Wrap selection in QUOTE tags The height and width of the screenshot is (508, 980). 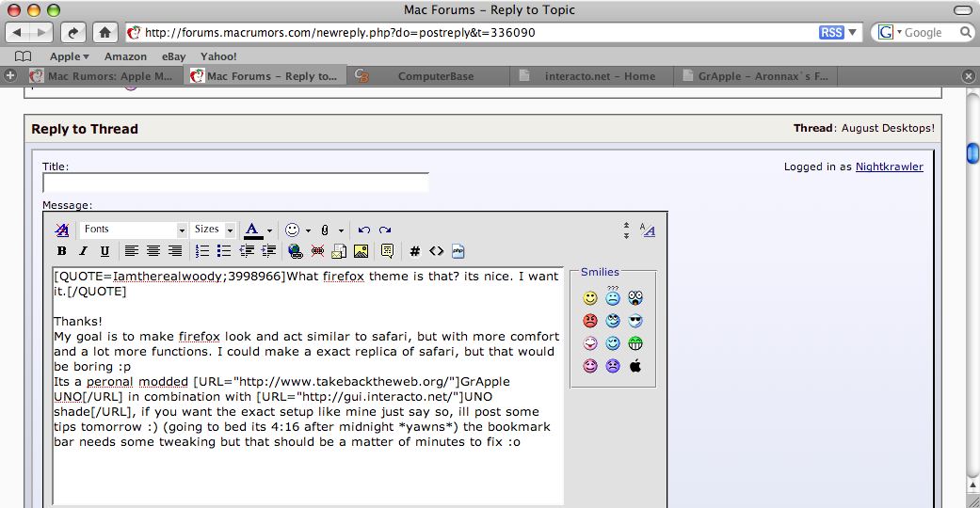pos(388,251)
